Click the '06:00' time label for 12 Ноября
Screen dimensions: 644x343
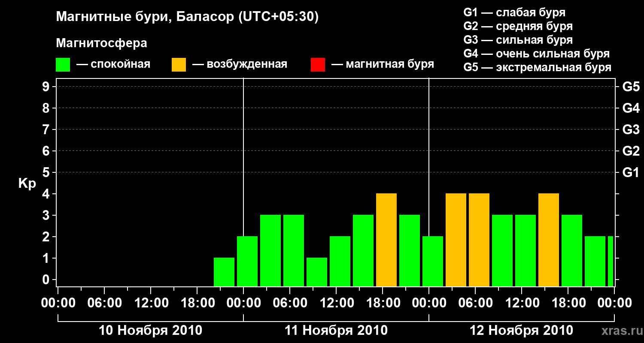475,303
